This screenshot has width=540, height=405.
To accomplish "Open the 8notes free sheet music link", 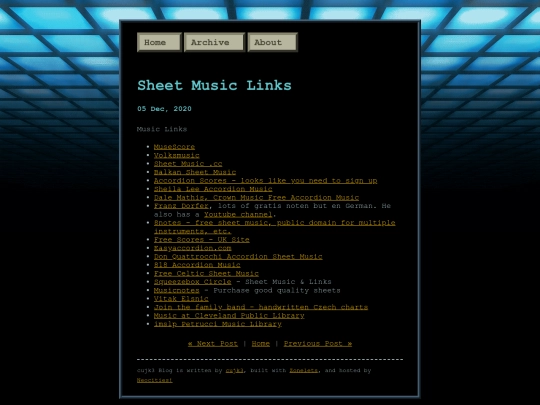I will click(x=274, y=227).
